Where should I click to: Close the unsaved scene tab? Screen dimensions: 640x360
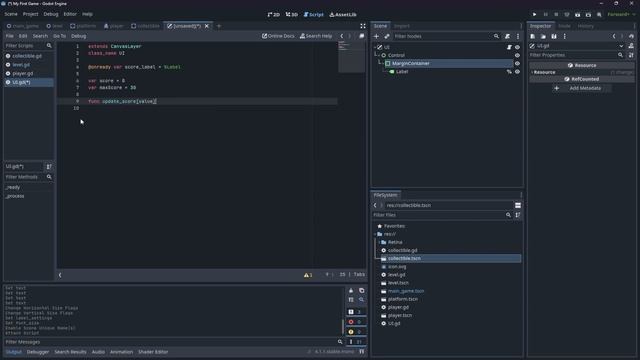click(207, 26)
